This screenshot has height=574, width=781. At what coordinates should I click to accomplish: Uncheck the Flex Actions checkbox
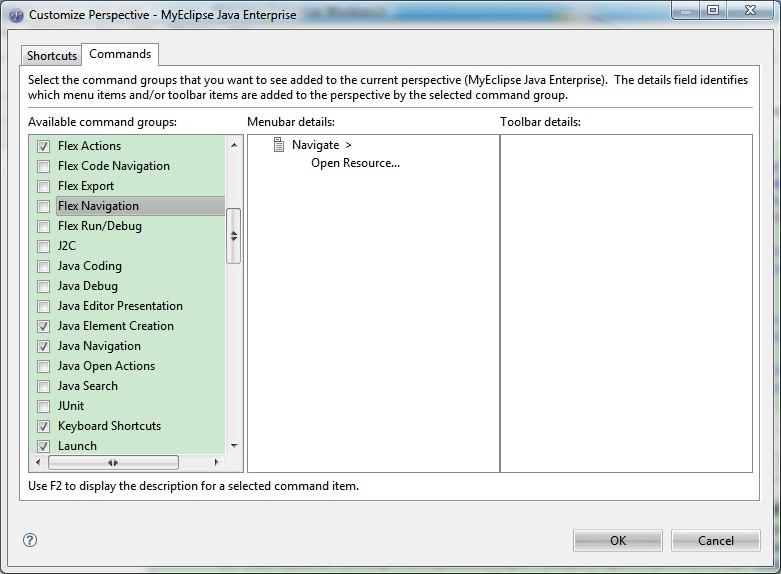tap(43, 146)
